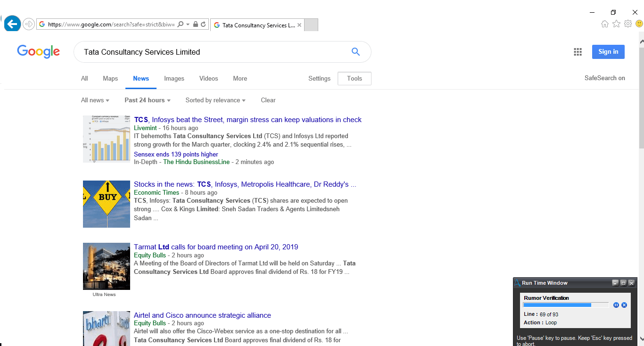The image size is (644, 346).
Task: Open Sorted by relevance dropdown
Action: tap(215, 100)
